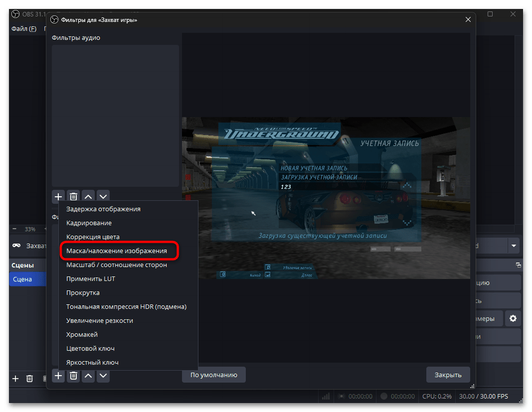Zoom out preview with the minus icon near 33%
The width and height of the screenshot is (532, 412).
[x=14, y=229]
